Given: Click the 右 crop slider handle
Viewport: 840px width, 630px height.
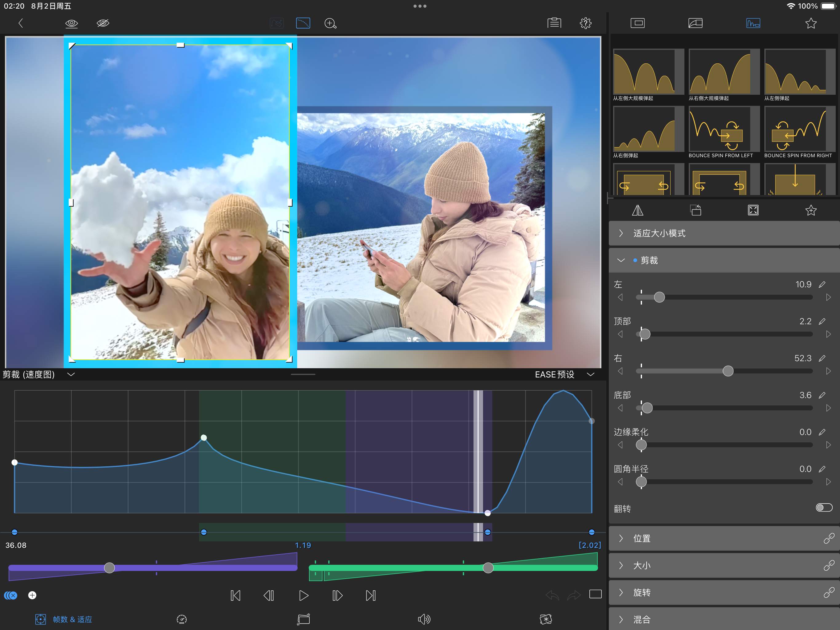Looking at the screenshot, I should [x=727, y=371].
